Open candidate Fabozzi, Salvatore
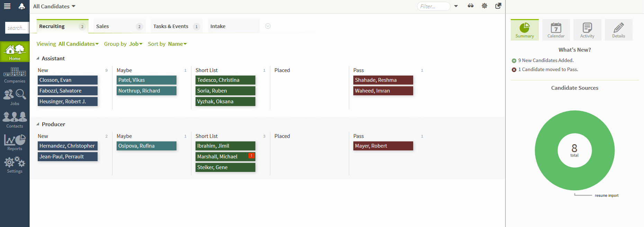The image size is (644, 227). (67, 91)
